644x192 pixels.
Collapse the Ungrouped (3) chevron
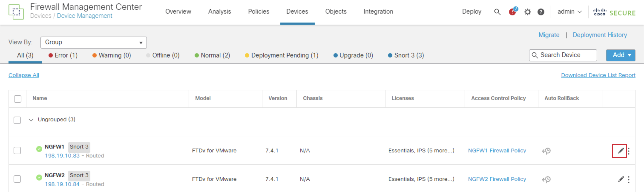[31, 120]
